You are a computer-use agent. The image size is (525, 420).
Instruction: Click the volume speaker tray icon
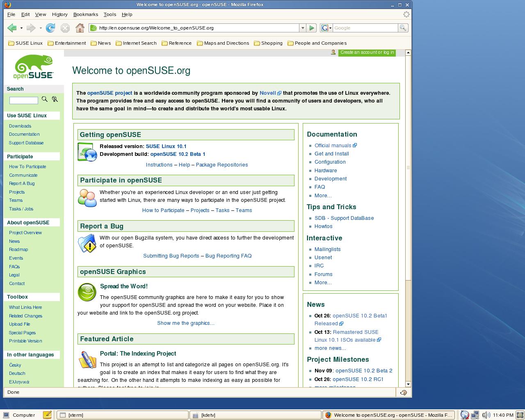point(486,415)
